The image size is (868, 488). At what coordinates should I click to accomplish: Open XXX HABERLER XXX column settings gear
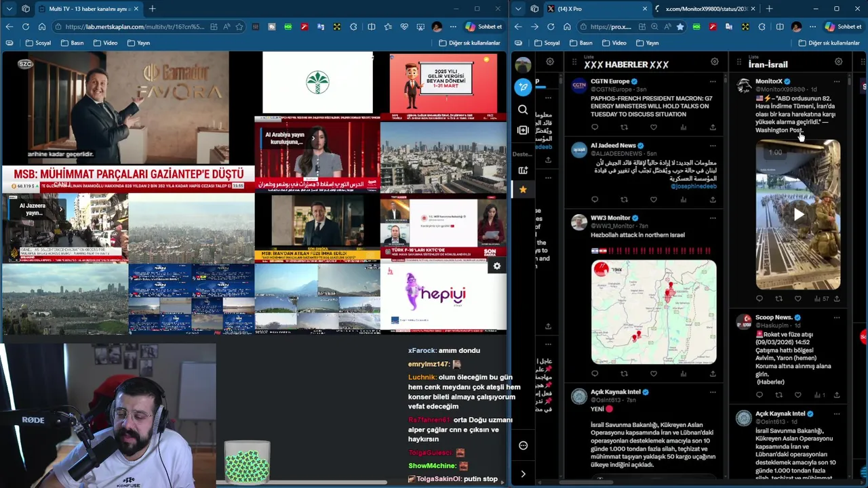coord(714,62)
